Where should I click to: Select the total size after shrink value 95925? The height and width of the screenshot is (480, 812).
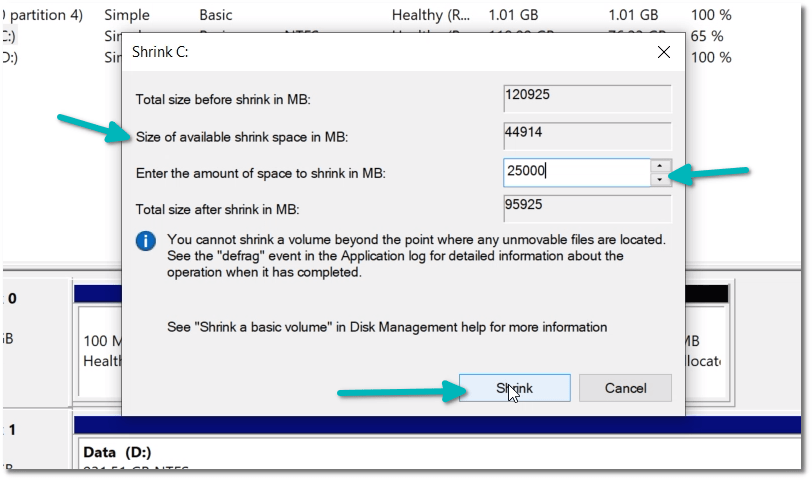pyautogui.click(x=587, y=208)
